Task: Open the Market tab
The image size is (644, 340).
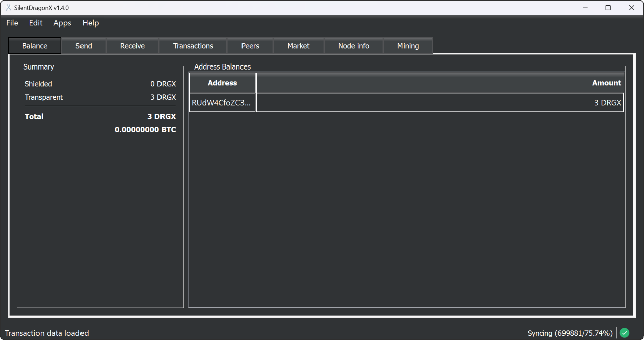Action: tap(298, 45)
